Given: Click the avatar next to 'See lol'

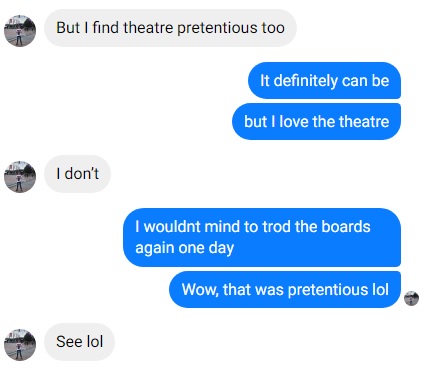Looking at the screenshot, I should (20, 345).
